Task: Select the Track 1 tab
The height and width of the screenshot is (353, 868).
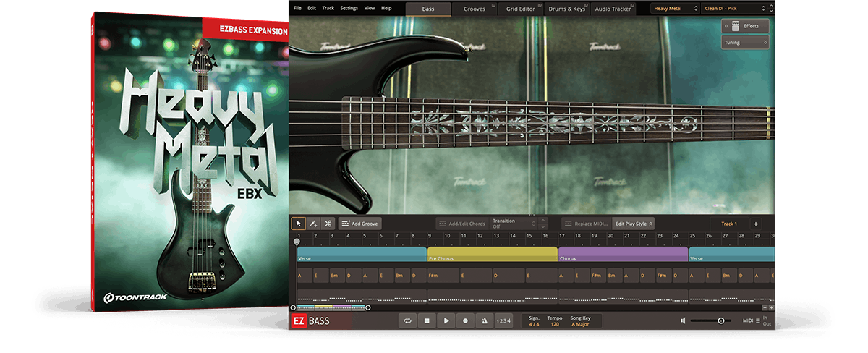Action: point(728,224)
